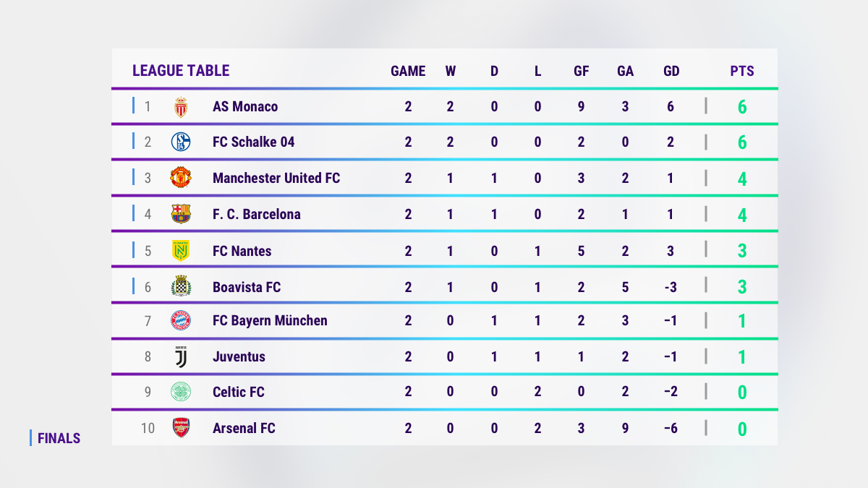Click the Arsenal FC badge
The image size is (868, 488).
click(181, 428)
